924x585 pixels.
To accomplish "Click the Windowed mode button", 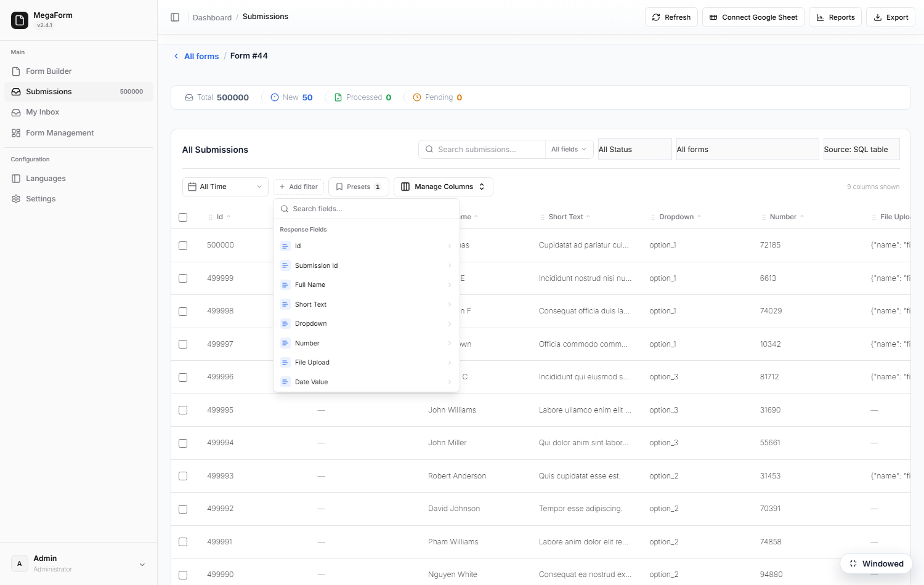I will [x=876, y=563].
